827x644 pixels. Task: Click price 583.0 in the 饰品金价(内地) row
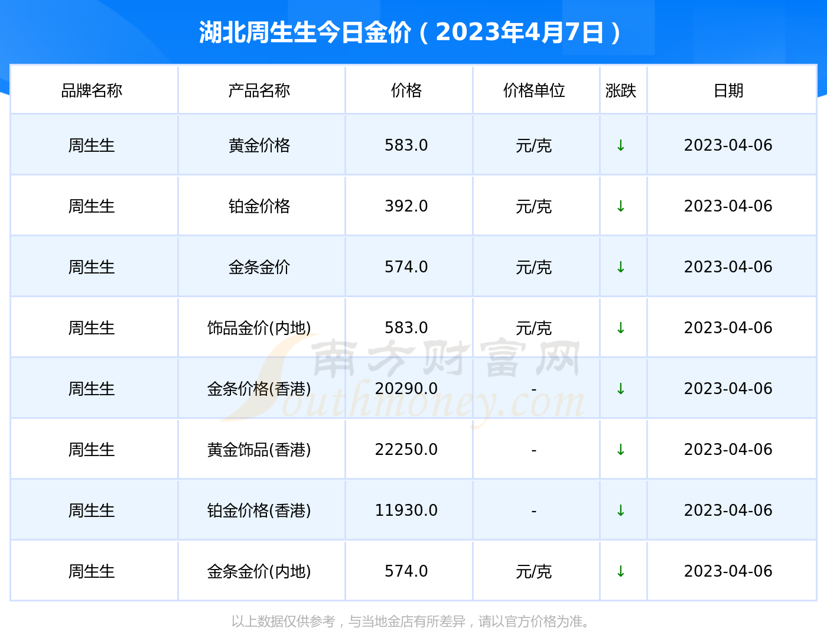pos(406,328)
